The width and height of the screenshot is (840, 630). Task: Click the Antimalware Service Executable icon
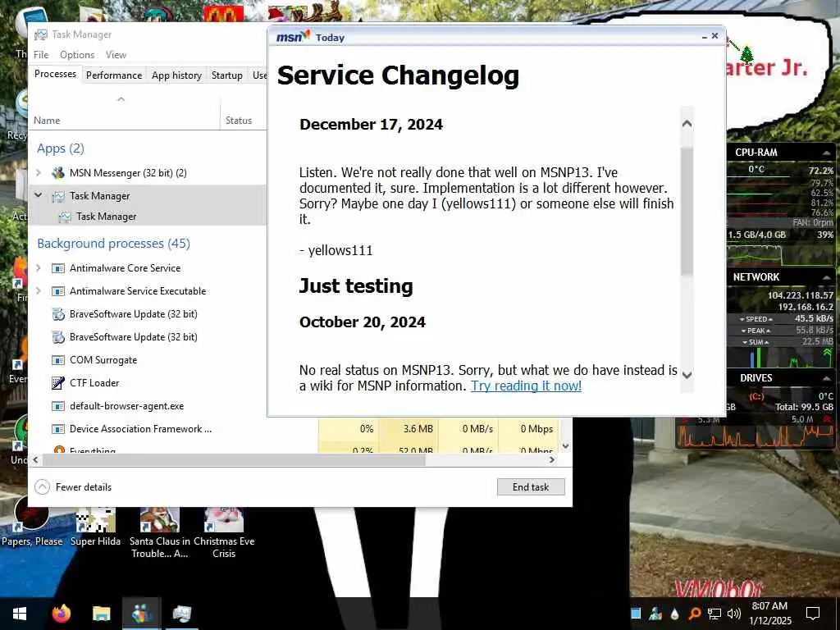(x=58, y=291)
